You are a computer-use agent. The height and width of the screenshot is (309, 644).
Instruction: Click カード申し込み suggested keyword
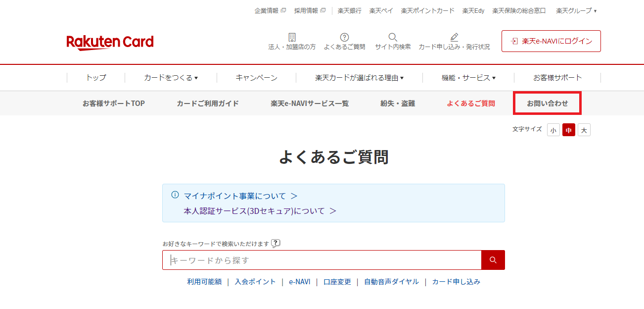coord(456,282)
